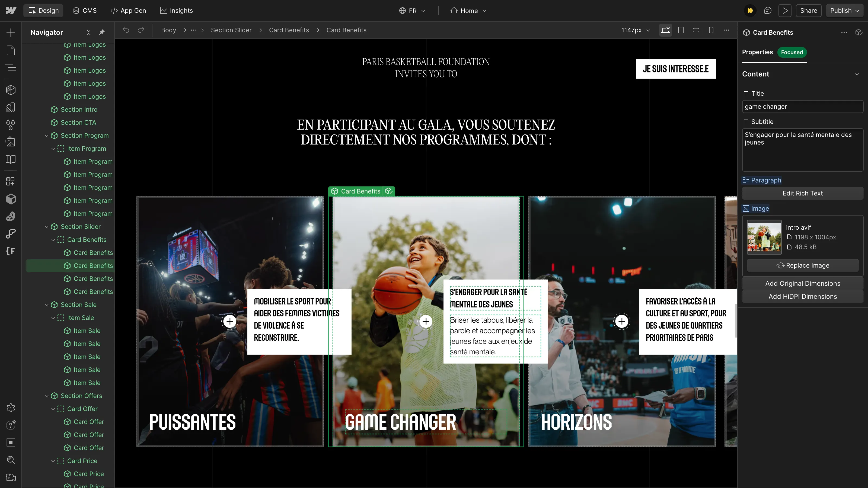The image size is (868, 488).
Task: Toggle preview mode with the play icon
Action: 785,11
